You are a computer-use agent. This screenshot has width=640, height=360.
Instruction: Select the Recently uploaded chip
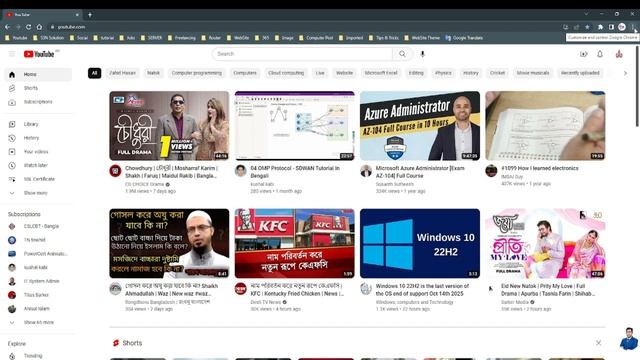point(580,73)
